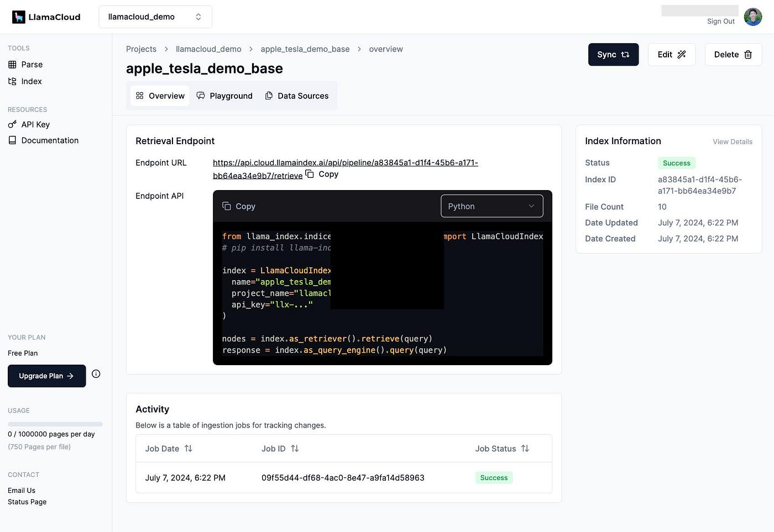
Task: Sort activity table by Job ID
Action: tap(295, 449)
